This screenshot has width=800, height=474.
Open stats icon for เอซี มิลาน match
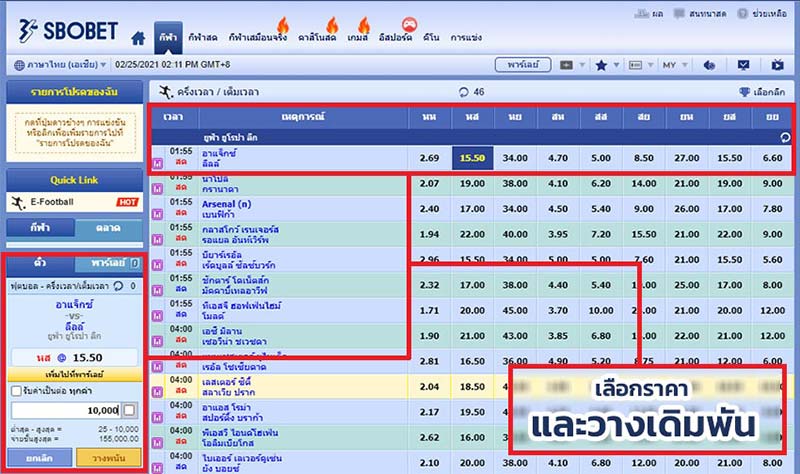click(x=157, y=341)
